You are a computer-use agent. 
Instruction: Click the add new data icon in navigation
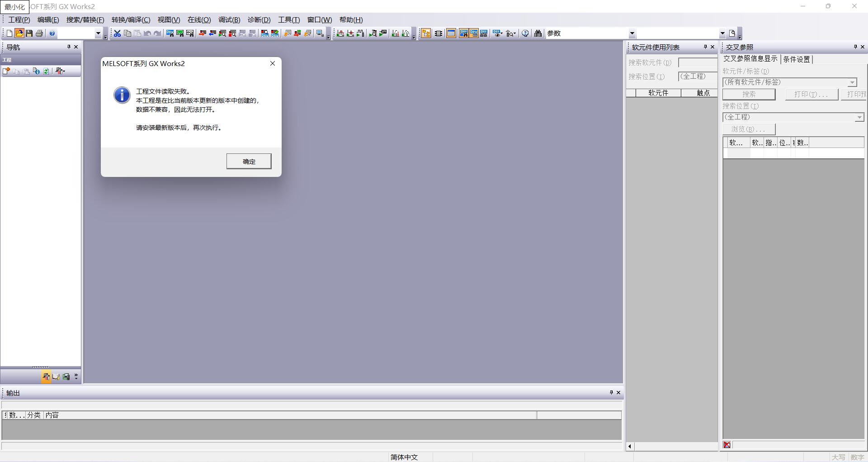6,71
